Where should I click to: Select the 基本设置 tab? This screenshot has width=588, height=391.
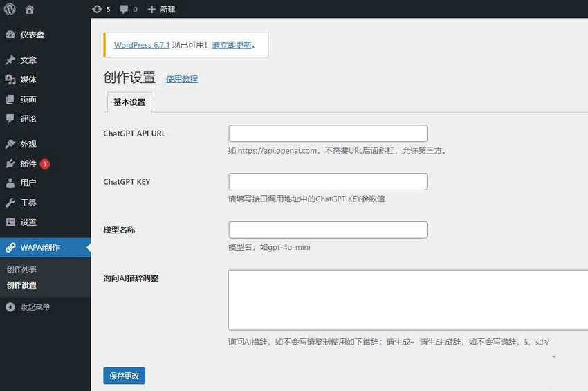[x=129, y=102]
